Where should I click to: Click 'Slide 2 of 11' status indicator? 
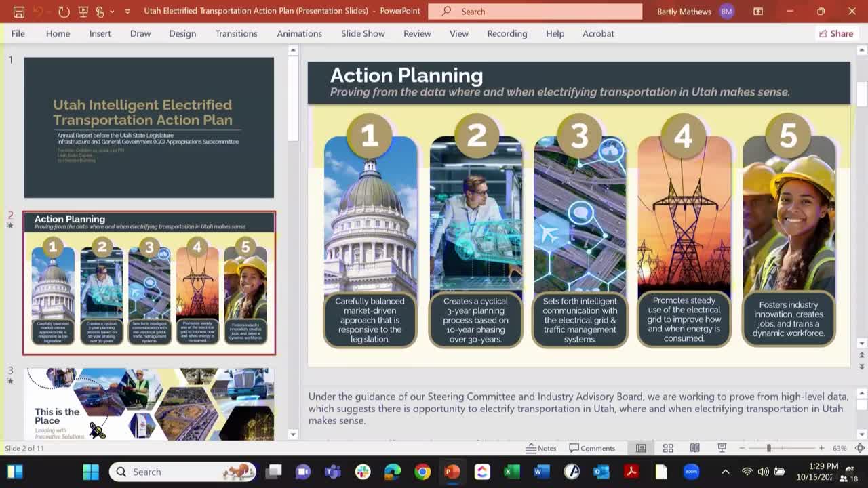(24, 448)
